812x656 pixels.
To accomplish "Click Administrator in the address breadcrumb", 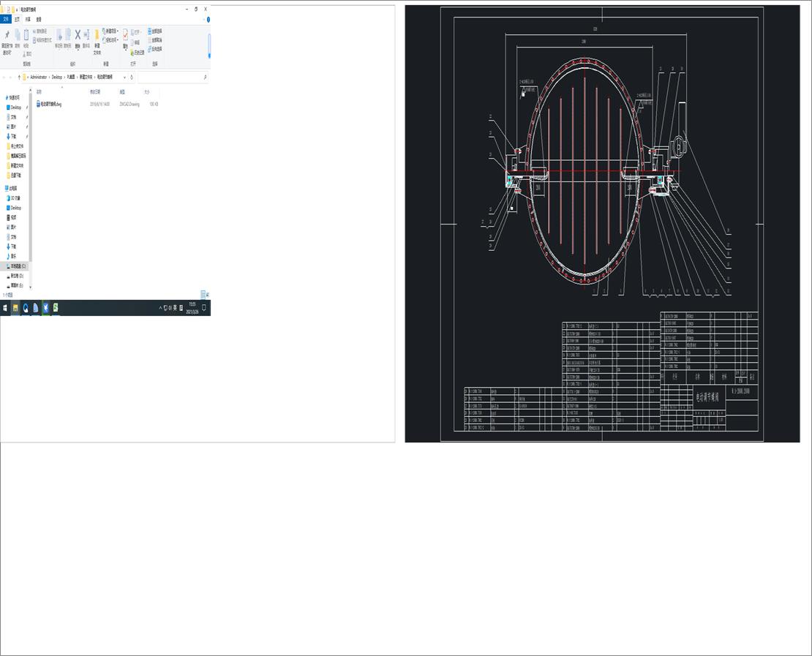I will click(38, 77).
